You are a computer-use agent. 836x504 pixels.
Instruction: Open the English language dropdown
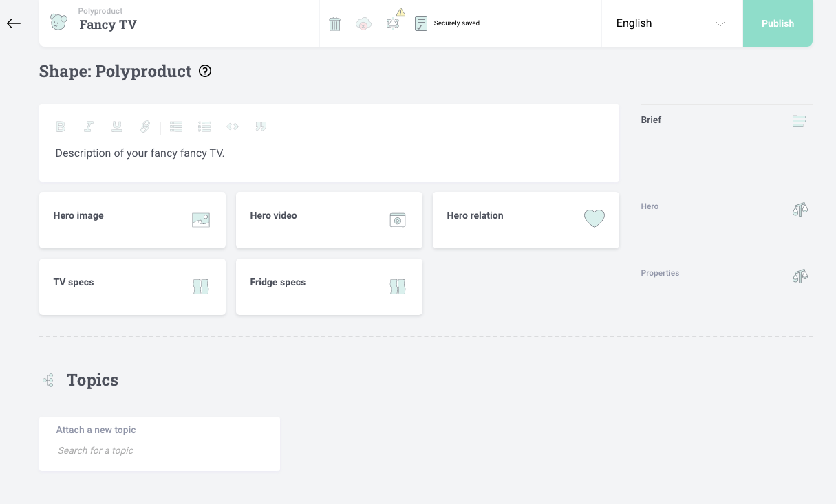pyautogui.click(x=672, y=23)
